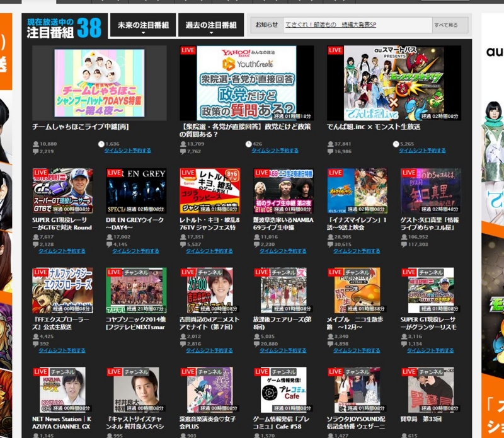
Task: Click timeshift clock icon beside 5,265
Action: pyautogui.click(x=396, y=144)
